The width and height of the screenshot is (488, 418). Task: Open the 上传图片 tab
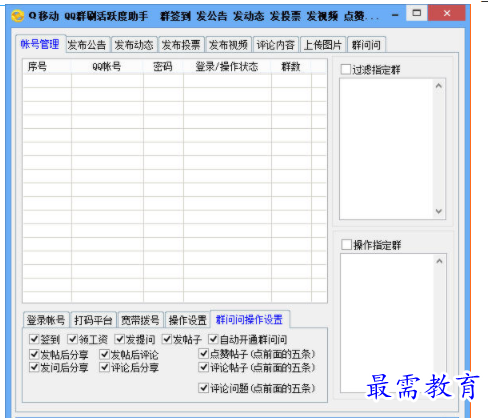pos(323,45)
